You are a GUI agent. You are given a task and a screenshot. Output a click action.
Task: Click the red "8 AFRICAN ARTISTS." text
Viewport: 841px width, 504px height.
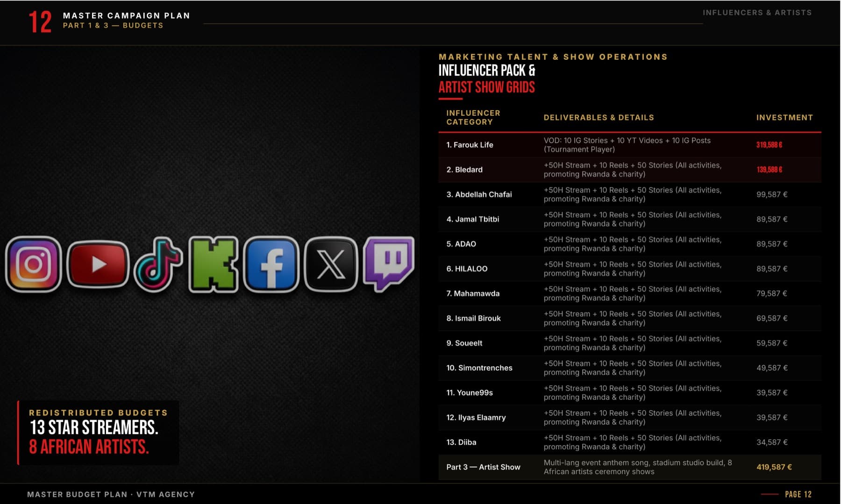click(x=89, y=447)
